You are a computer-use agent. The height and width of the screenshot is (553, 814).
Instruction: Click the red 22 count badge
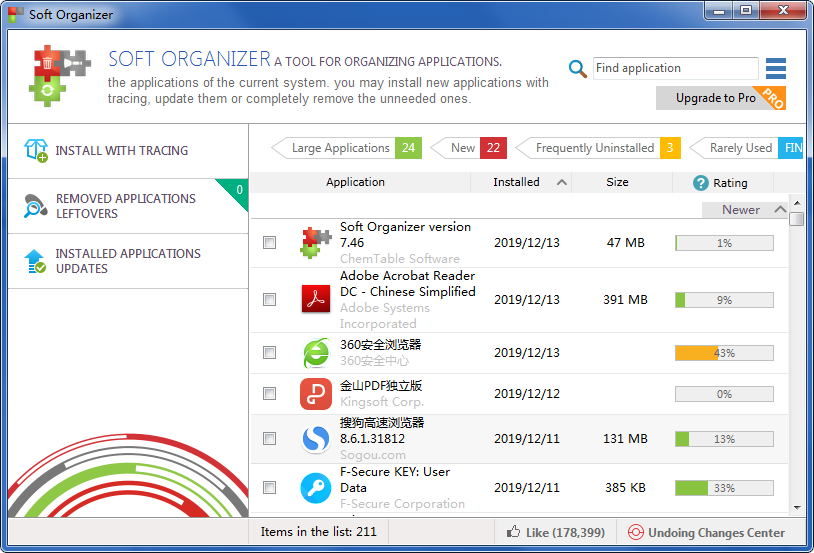click(x=493, y=148)
